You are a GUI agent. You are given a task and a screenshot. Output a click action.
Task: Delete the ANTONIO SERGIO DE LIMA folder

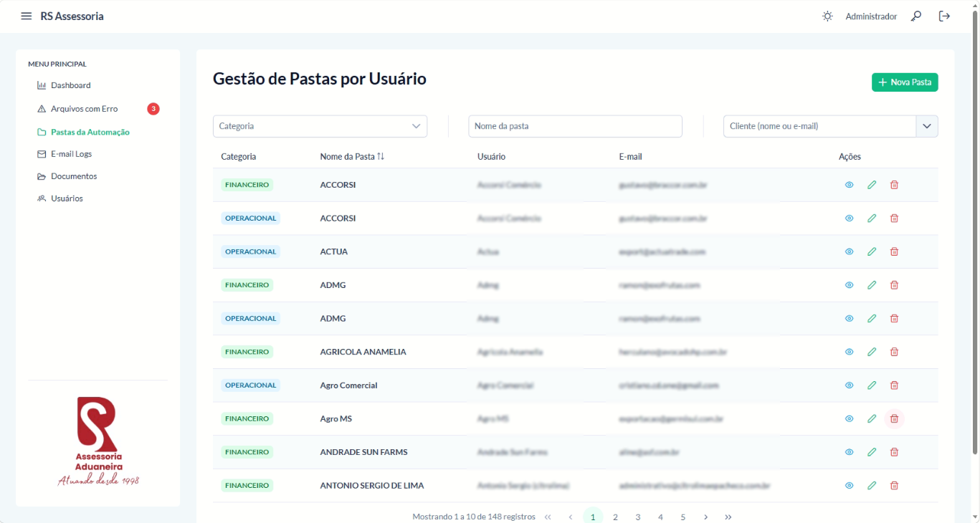(894, 486)
